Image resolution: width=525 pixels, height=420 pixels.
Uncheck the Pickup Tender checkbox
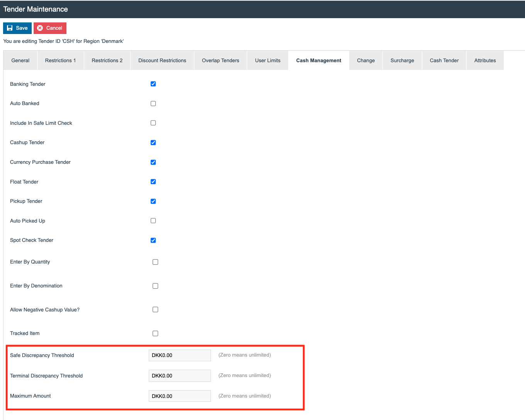pyautogui.click(x=153, y=201)
